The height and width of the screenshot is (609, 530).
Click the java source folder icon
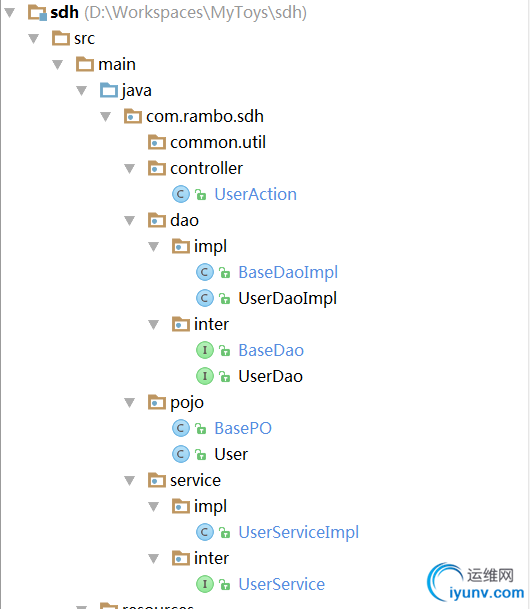(x=109, y=90)
